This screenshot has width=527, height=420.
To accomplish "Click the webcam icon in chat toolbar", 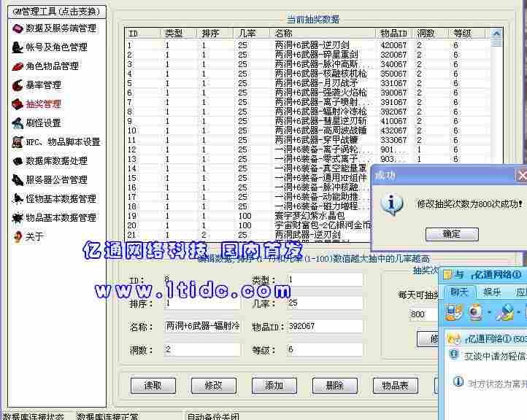I will pyautogui.click(x=476, y=313).
